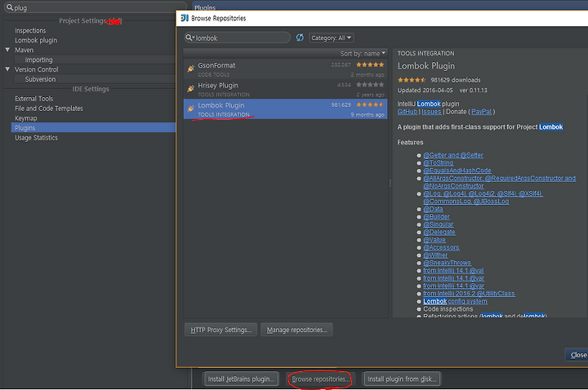Click the settings search field with plug

coord(95,7)
